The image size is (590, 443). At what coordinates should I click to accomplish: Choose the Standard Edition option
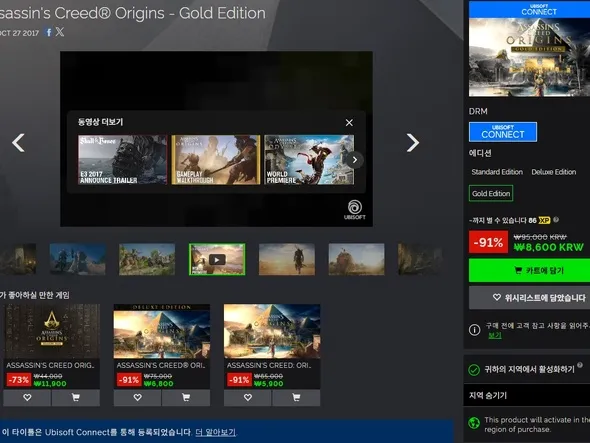click(497, 172)
